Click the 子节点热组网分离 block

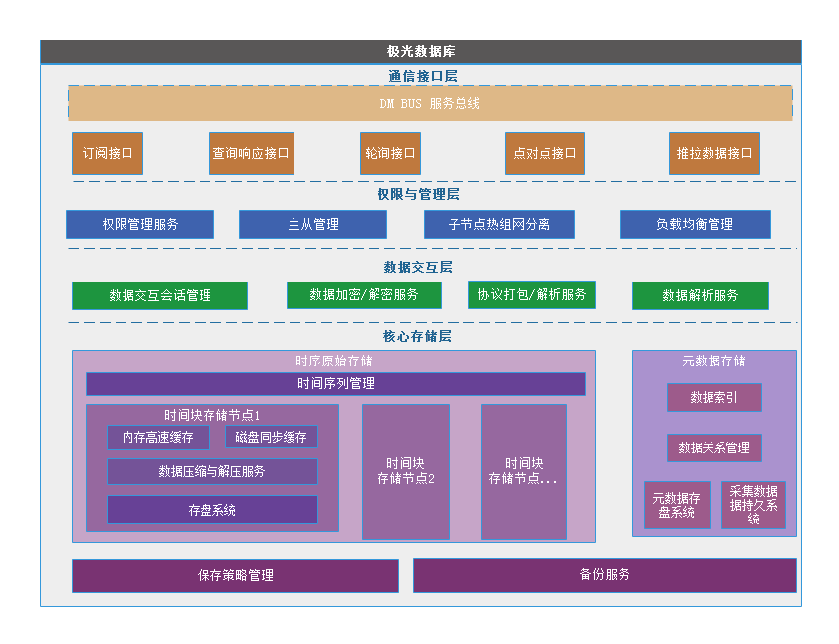pyautogui.click(x=499, y=224)
